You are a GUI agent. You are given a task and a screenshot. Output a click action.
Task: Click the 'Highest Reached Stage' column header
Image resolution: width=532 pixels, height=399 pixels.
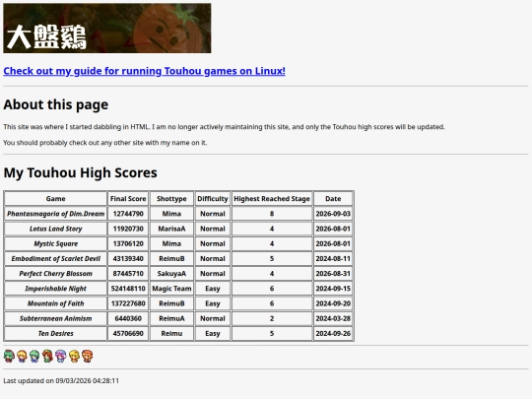point(272,199)
